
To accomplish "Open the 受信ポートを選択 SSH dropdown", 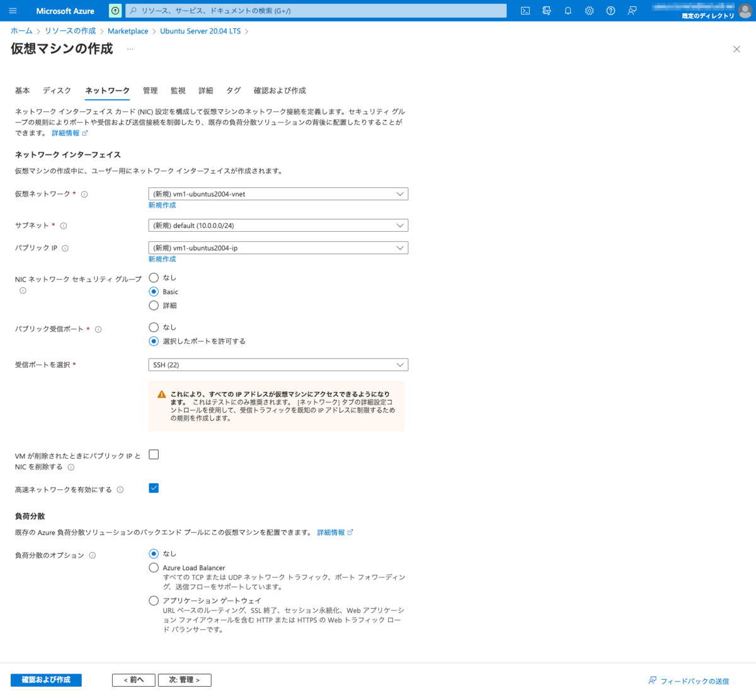I will click(x=278, y=365).
